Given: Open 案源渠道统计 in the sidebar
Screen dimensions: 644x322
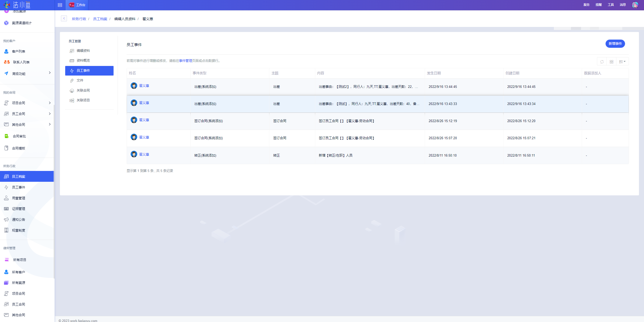Looking at the screenshot, I should tap(22, 23).
